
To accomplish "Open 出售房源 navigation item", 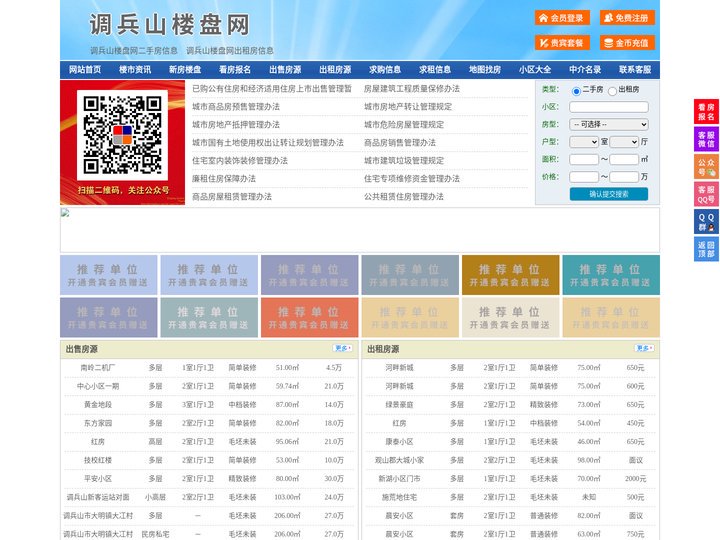I will [x=285, y=70].
